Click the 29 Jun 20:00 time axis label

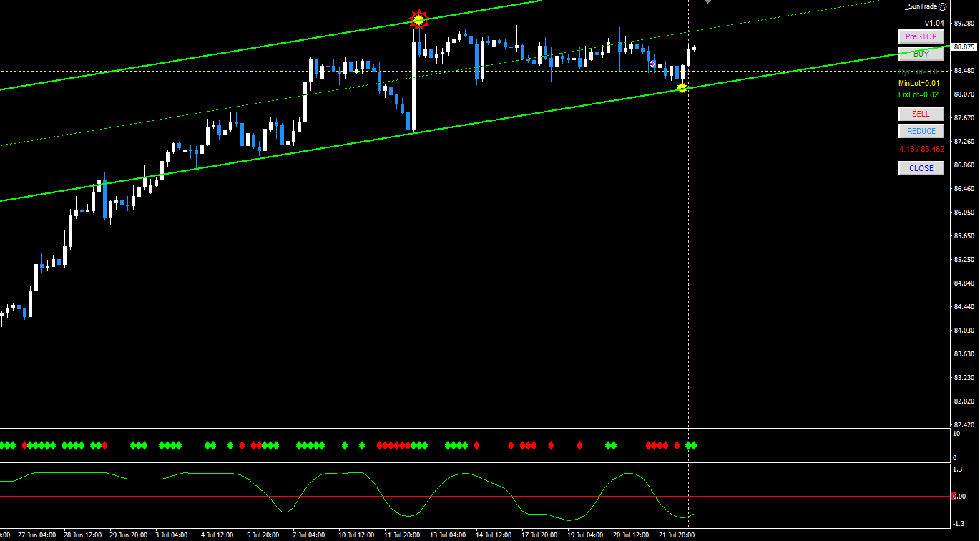(x=129, y=535)
